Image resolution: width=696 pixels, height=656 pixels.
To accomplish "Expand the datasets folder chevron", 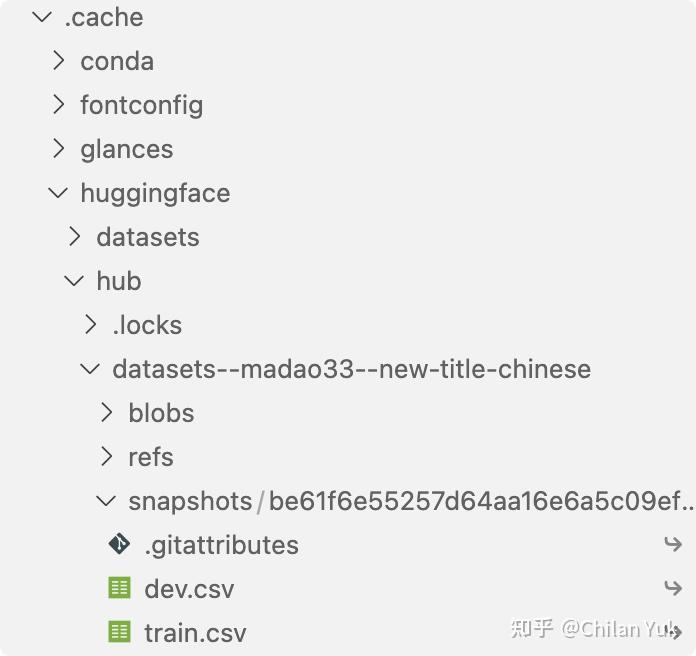I will coord(74,237).
